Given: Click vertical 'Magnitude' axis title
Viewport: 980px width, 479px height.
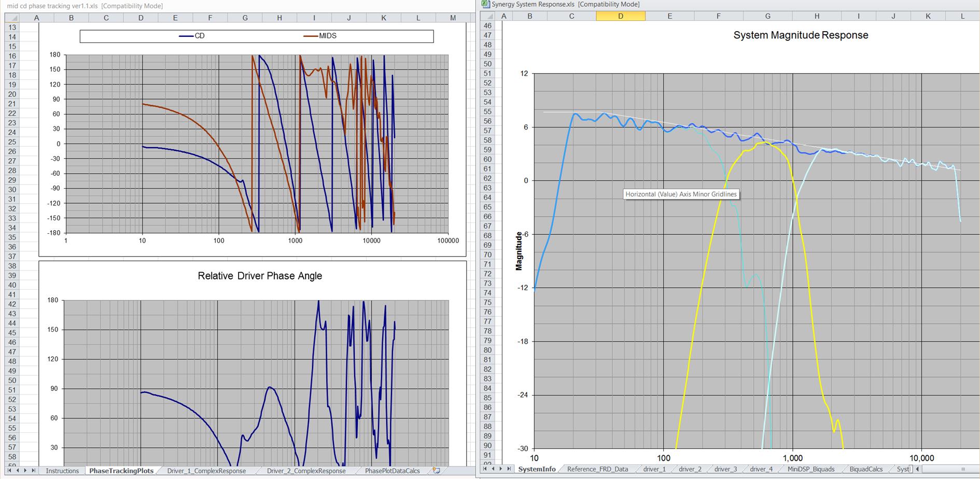Looking at the screenshot, I should 519,251.
